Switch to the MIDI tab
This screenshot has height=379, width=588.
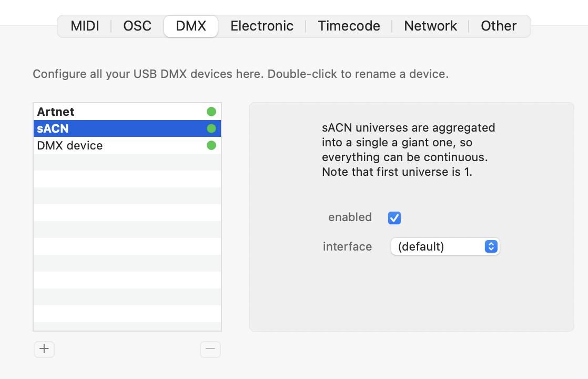click(85, 26)
